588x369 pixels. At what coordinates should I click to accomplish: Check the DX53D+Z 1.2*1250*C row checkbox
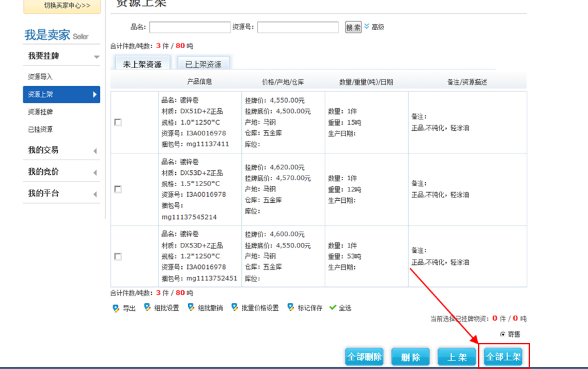118,256
